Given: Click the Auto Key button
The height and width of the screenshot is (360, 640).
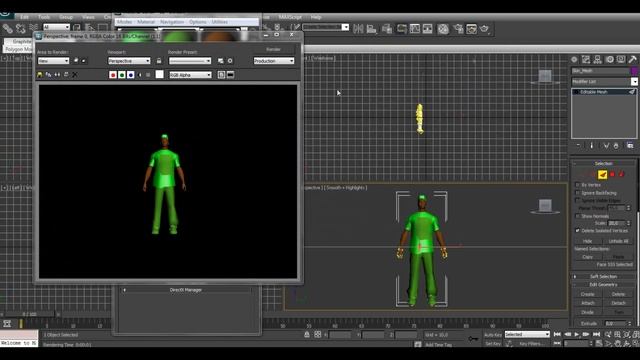Looking at the screenshot, I should pyautogui.click(x=493, y=335).
